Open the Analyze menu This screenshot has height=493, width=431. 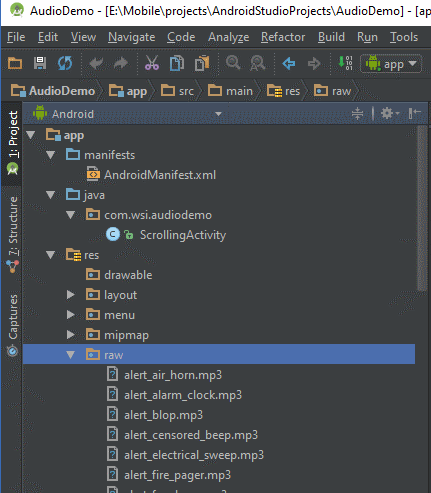(228, 37)
